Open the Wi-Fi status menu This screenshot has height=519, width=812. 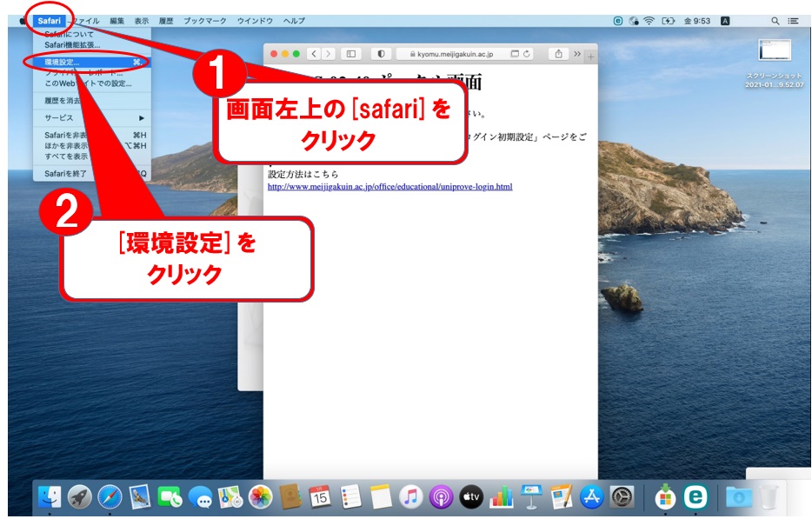(649, 21)
